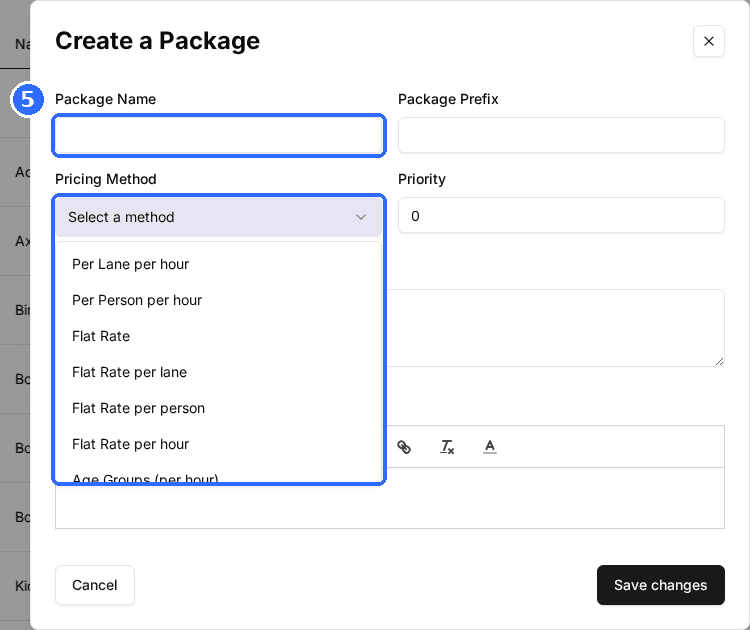Edit the Priority field showing 0

pyautogui.click(x=561, y=215)
